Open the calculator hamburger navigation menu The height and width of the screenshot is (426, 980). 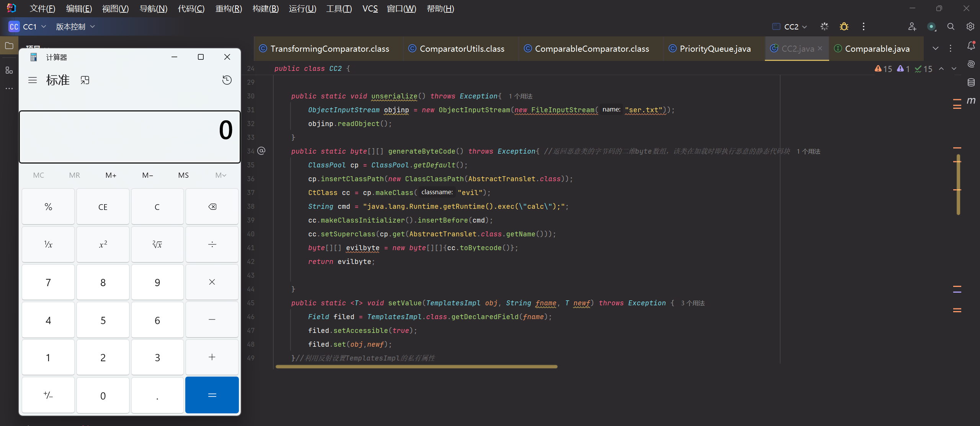coord(33,80)
